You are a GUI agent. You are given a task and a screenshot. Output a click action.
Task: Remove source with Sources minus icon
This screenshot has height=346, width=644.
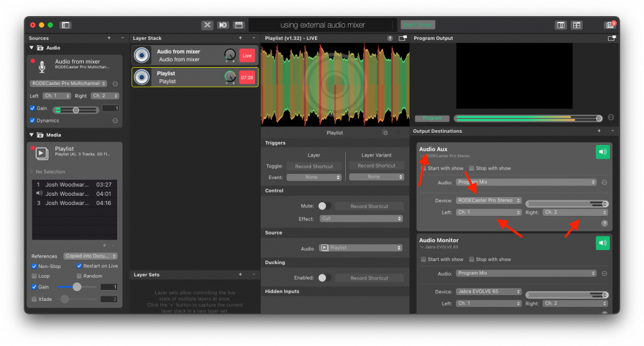122,38
